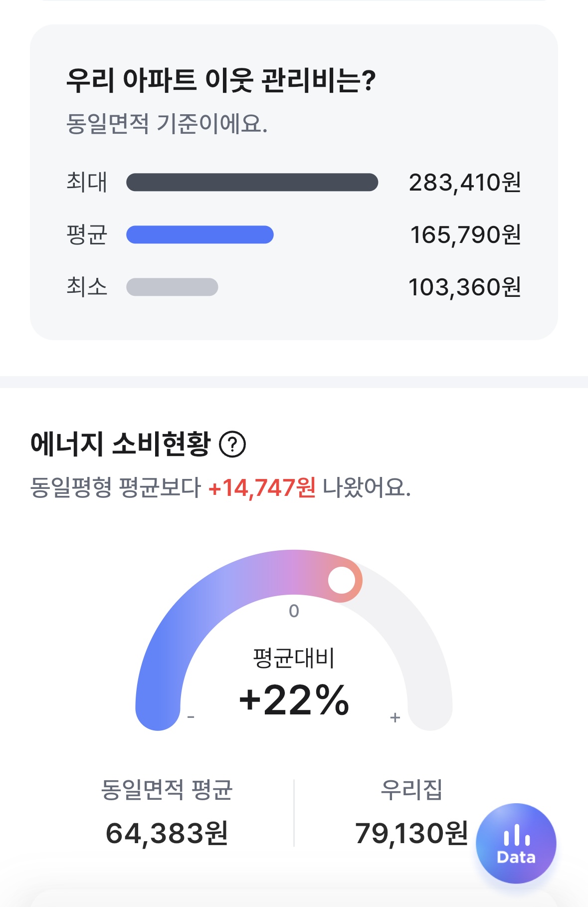
Task: Select the gray 최소 bar
Action: click(x=172, y=287)
